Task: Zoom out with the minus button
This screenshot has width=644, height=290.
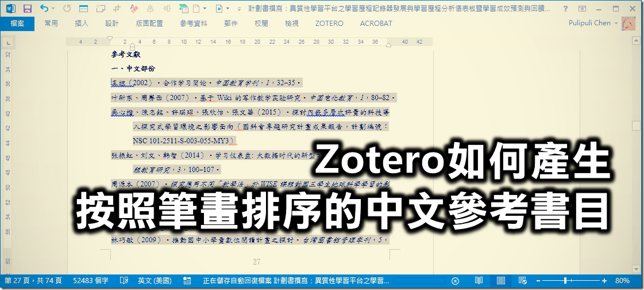Action: click(x=538, y=281)
